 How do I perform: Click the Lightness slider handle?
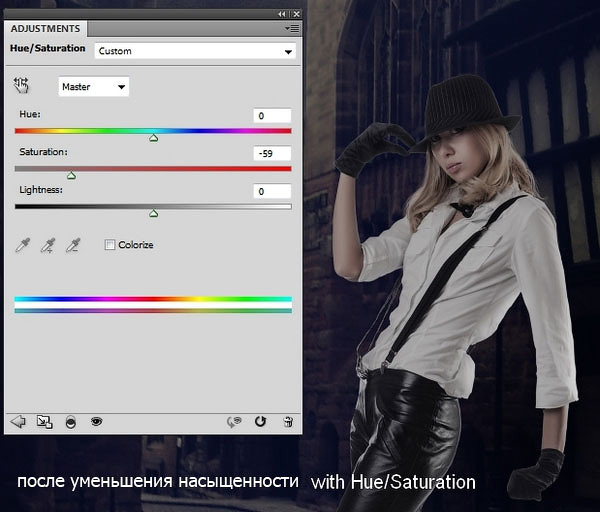(x=153, y=213)
